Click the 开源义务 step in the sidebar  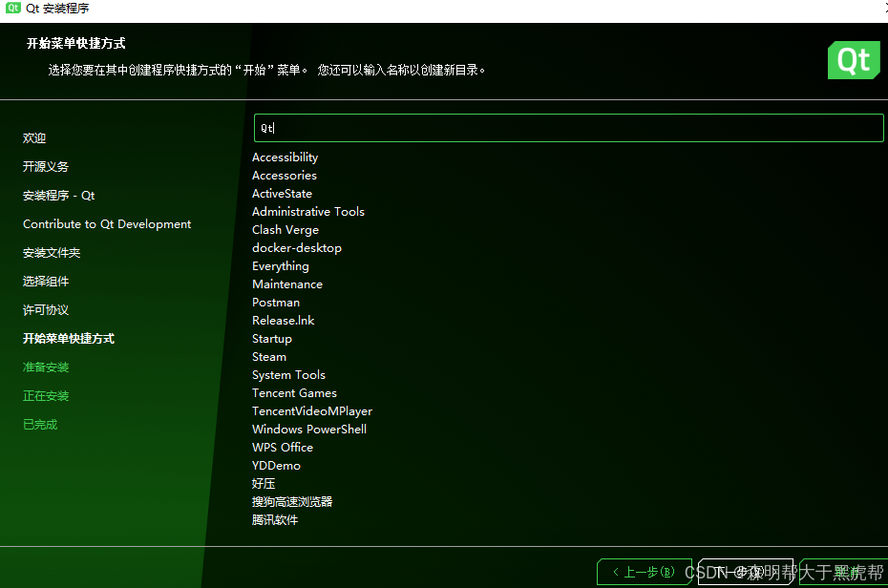coord(45,166)
